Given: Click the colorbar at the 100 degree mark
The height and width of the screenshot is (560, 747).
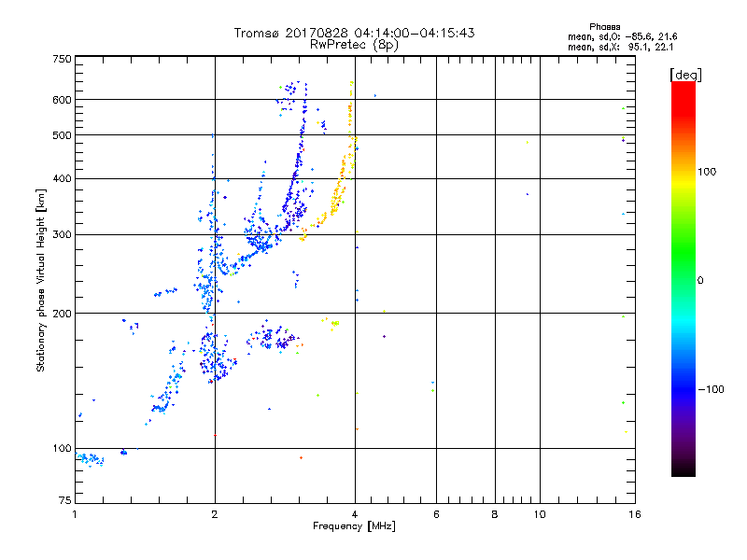Looking at the screenshot, I should click(x=684, y=172).
